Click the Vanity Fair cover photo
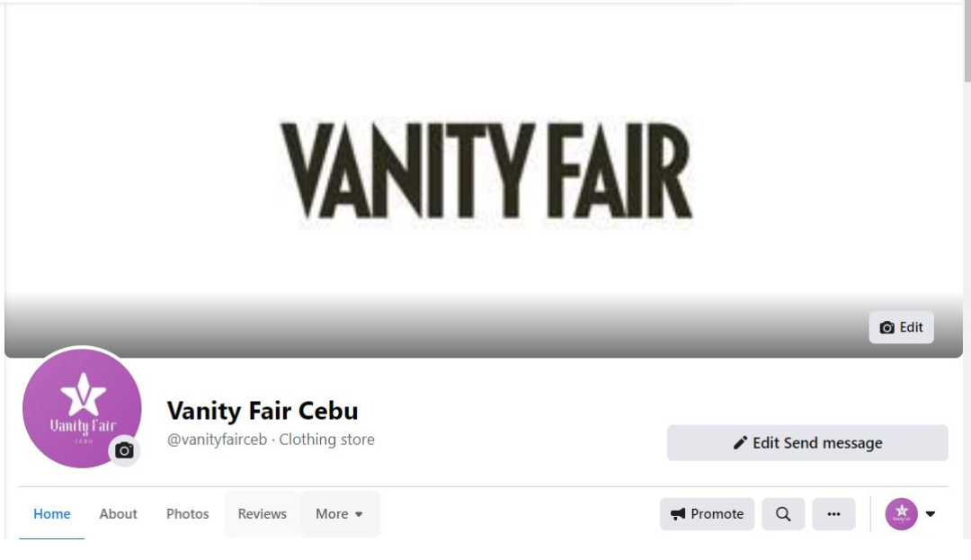The height and width of the screenshot is (560, 971). click(x=484, y=180)
